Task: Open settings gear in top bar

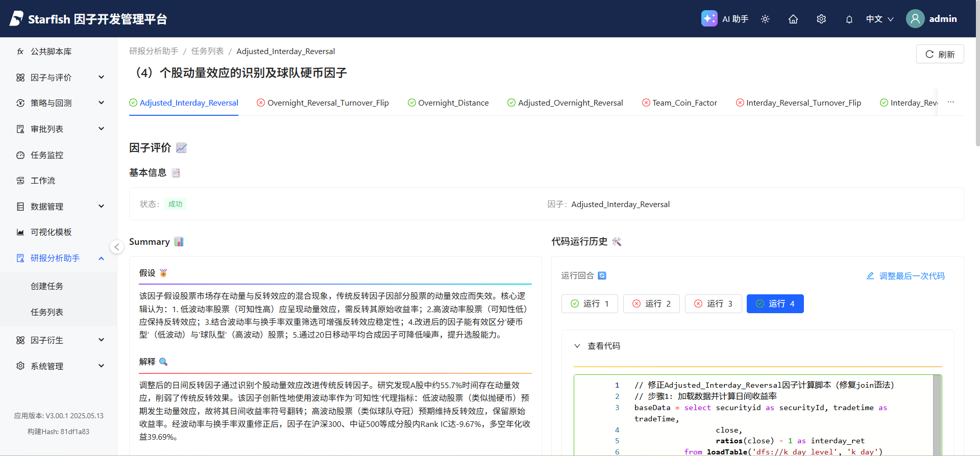Action: [x=821, y=19]
